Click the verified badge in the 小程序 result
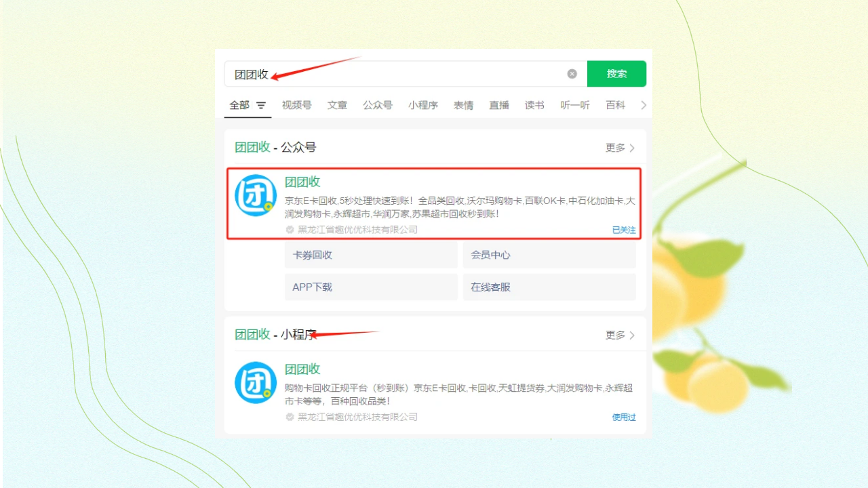 tap(290, 417)
